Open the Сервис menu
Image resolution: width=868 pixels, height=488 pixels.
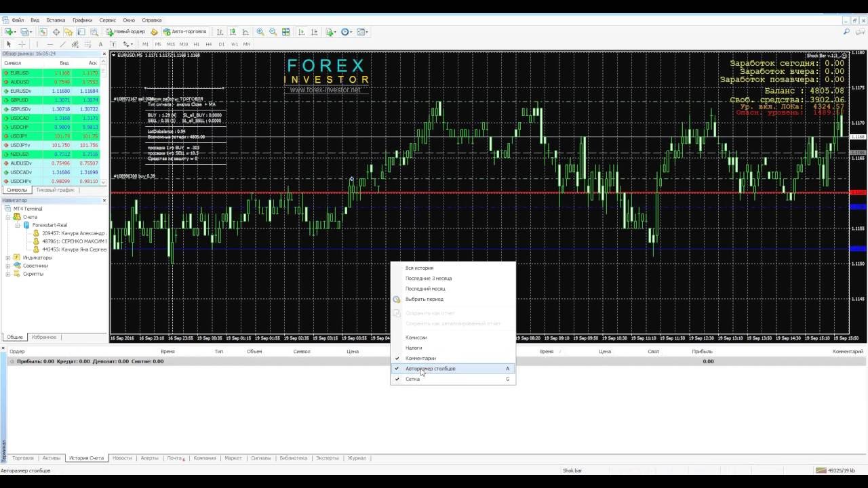coord(107,20)
